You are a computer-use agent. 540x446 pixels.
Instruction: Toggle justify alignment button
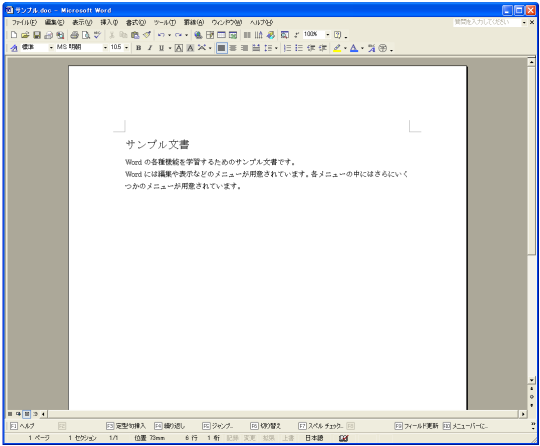pyautogui.click(x=221, y=48)
